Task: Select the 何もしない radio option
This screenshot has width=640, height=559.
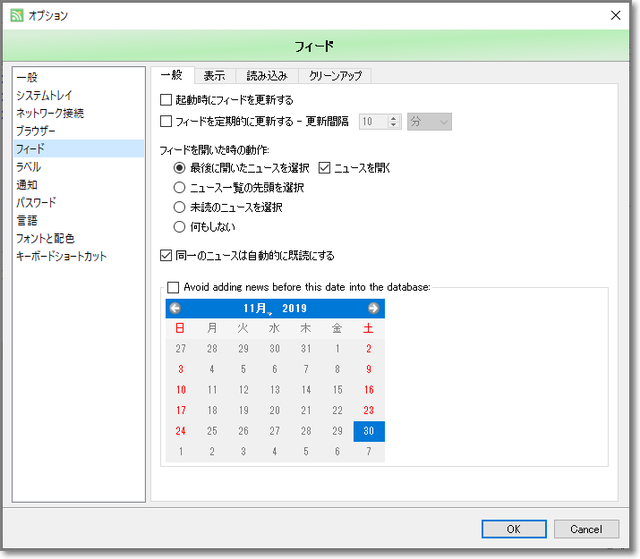Action: (x=180, y=227)
